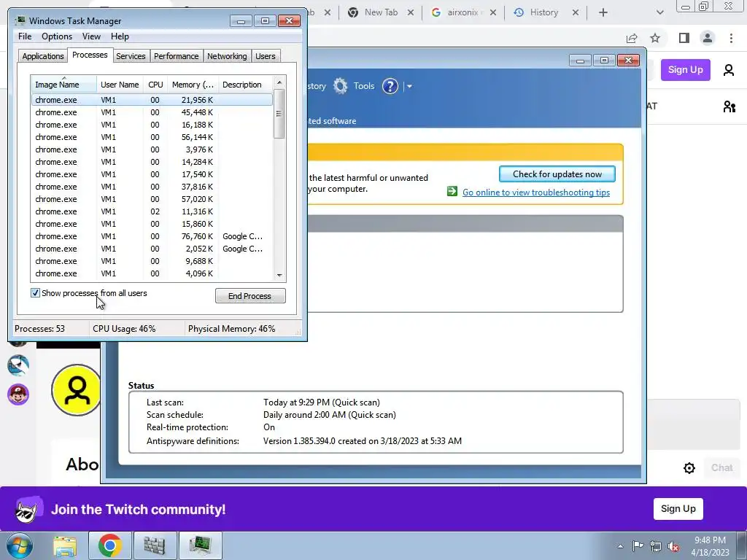This screenshot has height=560, width=747.
Task: Close the airxonix tab
Action: point(492,12)
